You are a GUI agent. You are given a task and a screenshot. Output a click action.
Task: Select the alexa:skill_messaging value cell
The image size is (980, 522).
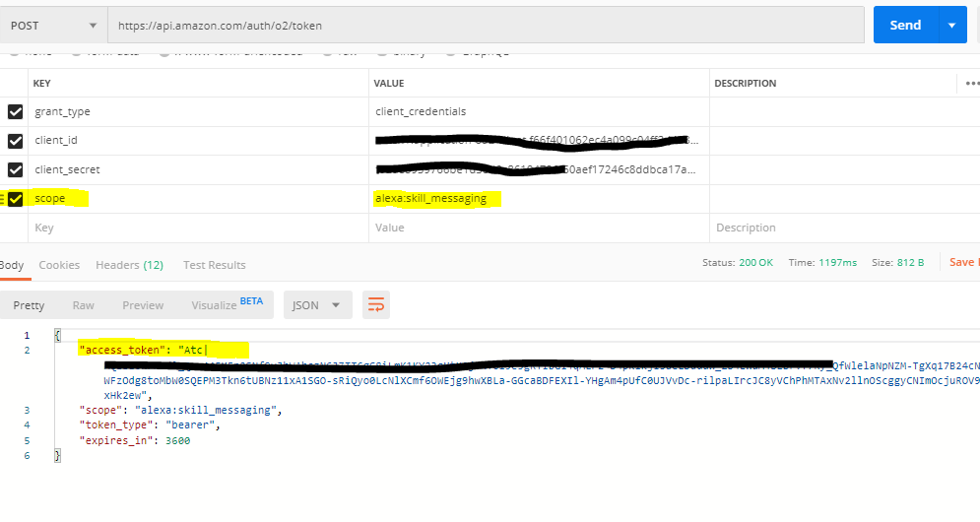tap(539, 199)
